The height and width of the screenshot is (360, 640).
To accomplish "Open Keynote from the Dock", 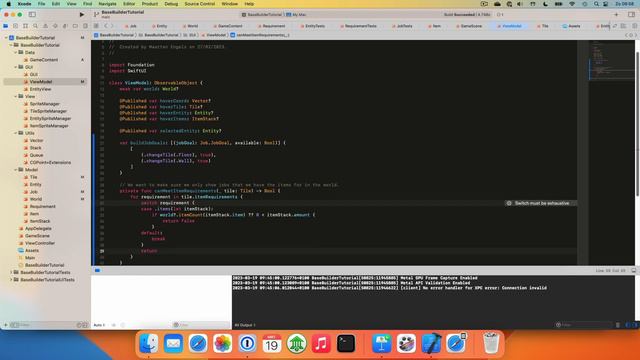I will pyautogui.click(x=382, y=343).
